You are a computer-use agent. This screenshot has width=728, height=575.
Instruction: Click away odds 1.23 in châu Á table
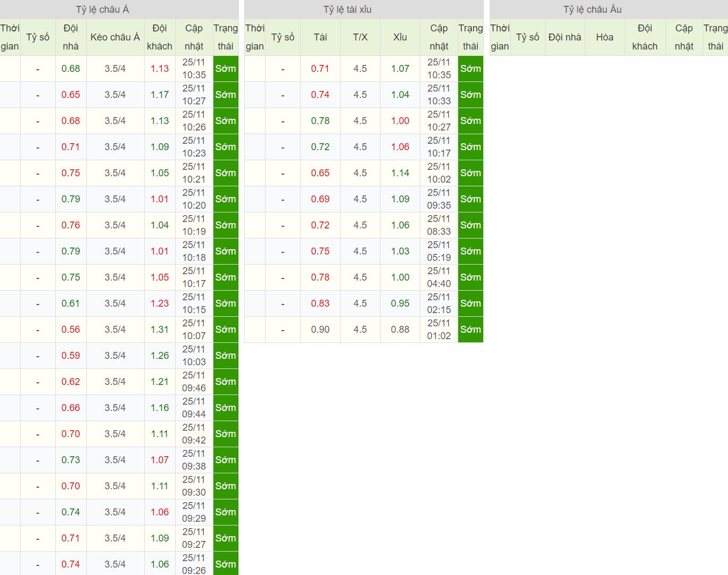point(160,303)
